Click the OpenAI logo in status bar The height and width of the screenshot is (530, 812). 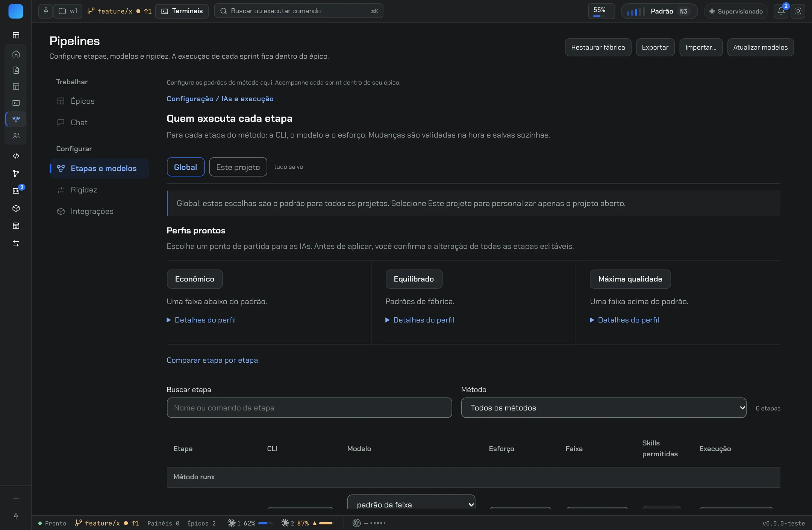[356, 523]
